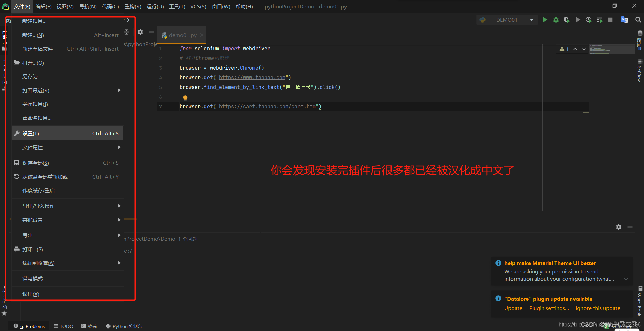Image resolution: width=644 pixels, height=331 pixels.
Task: Open the 终端 terminal tool window button
Action: pyautogui.click(x=89, y=326)
